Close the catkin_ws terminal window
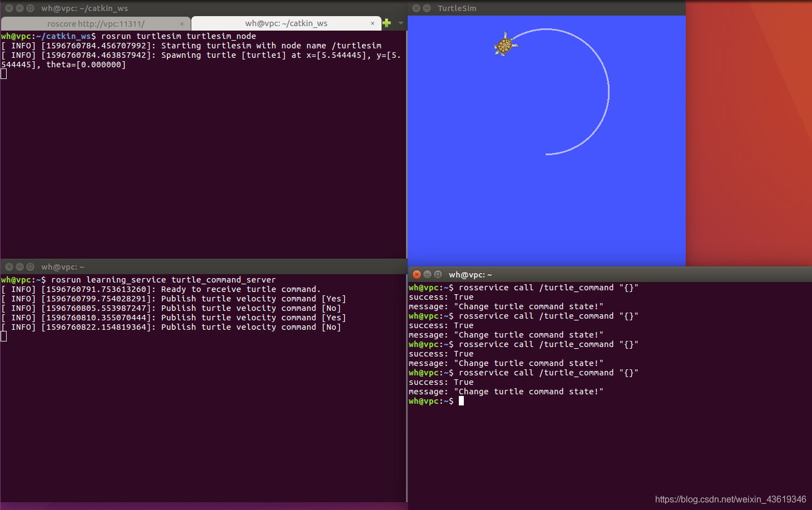The height and width of the screenshot is (510, 812). 9,8
